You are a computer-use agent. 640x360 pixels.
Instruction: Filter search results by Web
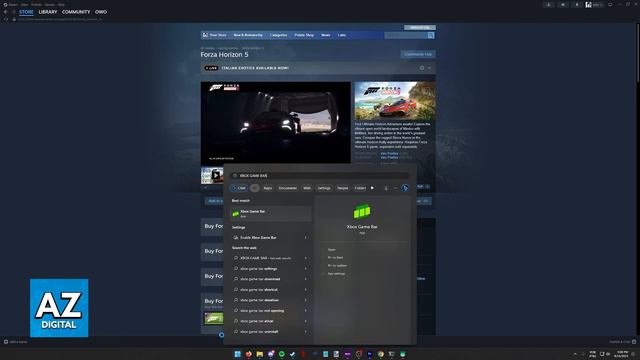pos(307,188)
